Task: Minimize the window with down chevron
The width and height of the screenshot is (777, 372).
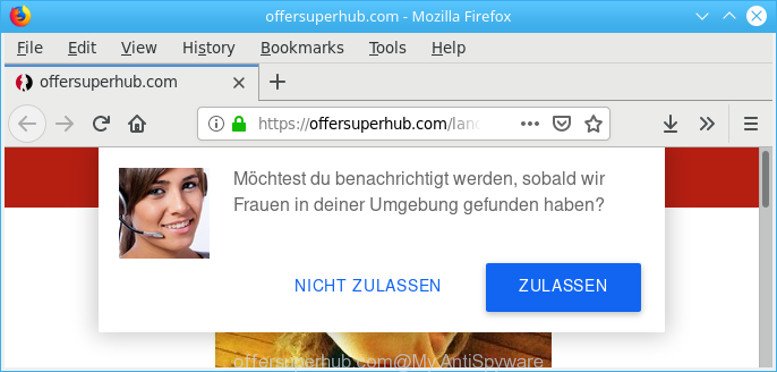Action: click(702, 16)
